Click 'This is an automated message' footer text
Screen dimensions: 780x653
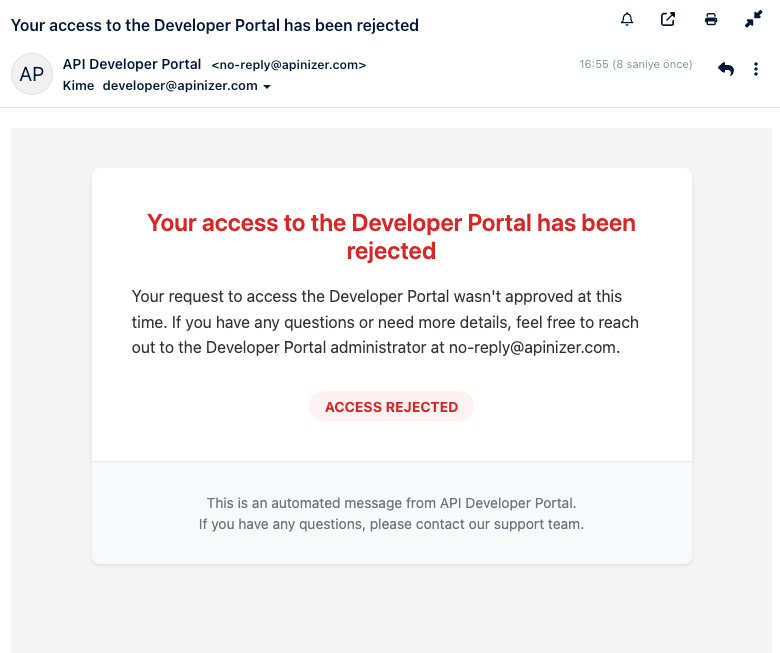point(391,503)
